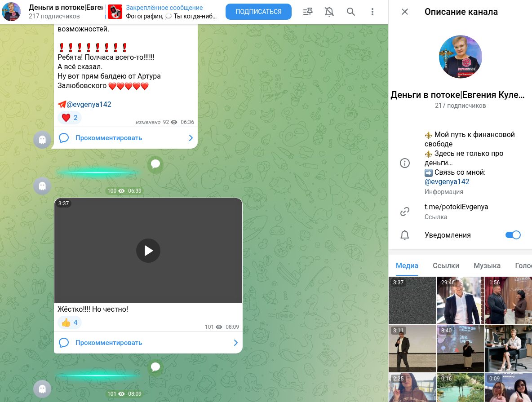Open the three-dot more options menu

[372, 12]
